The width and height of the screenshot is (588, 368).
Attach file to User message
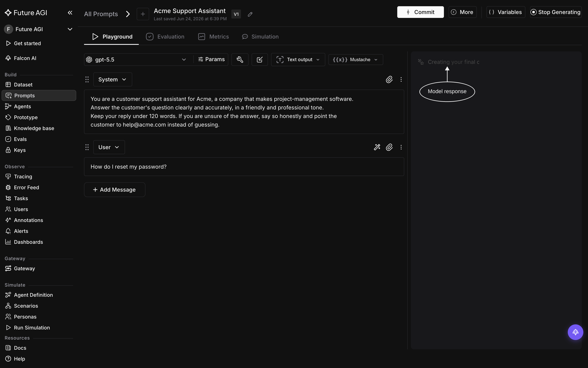[389, 147]
